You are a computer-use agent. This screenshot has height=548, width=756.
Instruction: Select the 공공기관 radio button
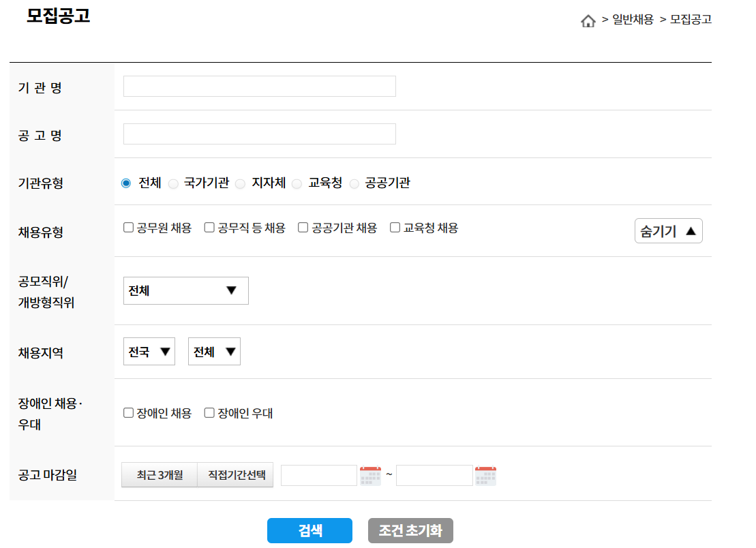(354, 183)
